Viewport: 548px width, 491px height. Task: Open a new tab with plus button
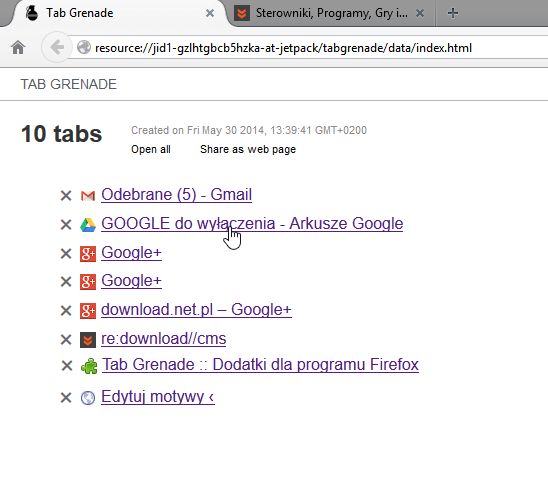click(453, 13)
